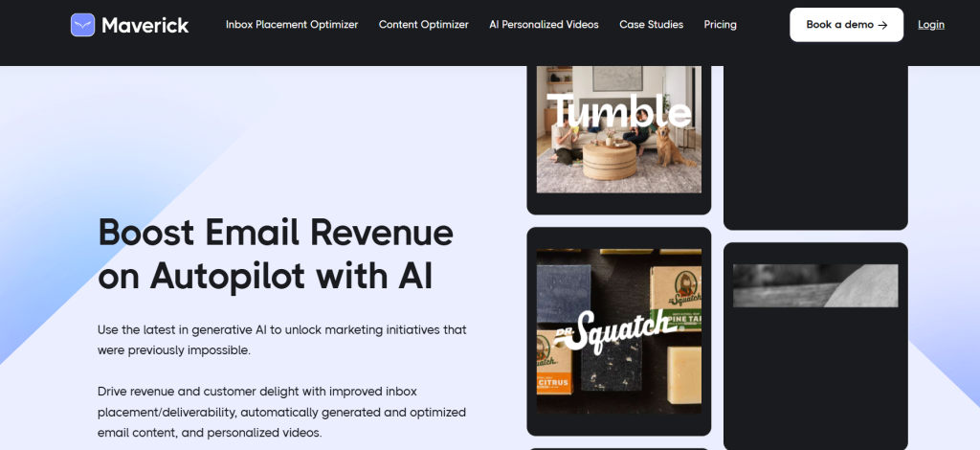View the Pricing page
The width and height of the screenshot is (980, 450).
pyautogui.click(x=720, y=25)
